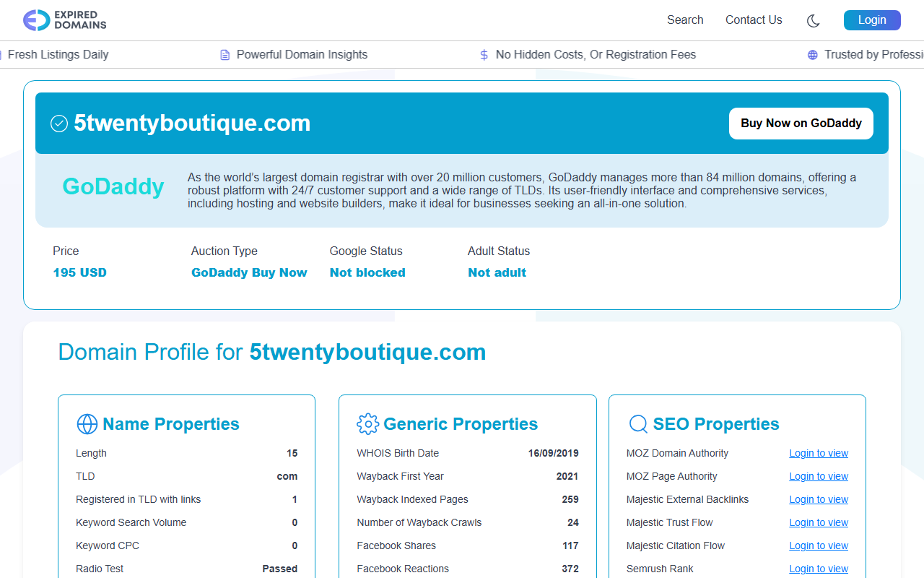This screenshot has width=924, height=578.
Task: Click the Wayback Indexed Pages 259 value
Action: (570, 500)
